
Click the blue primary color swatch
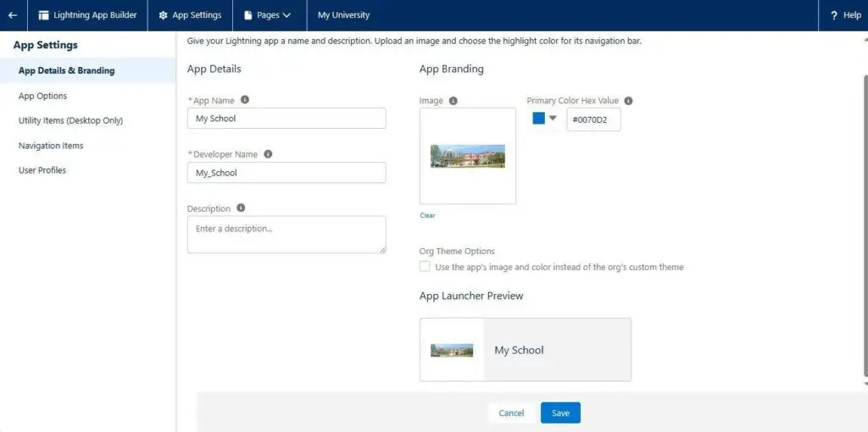[538, 119]
